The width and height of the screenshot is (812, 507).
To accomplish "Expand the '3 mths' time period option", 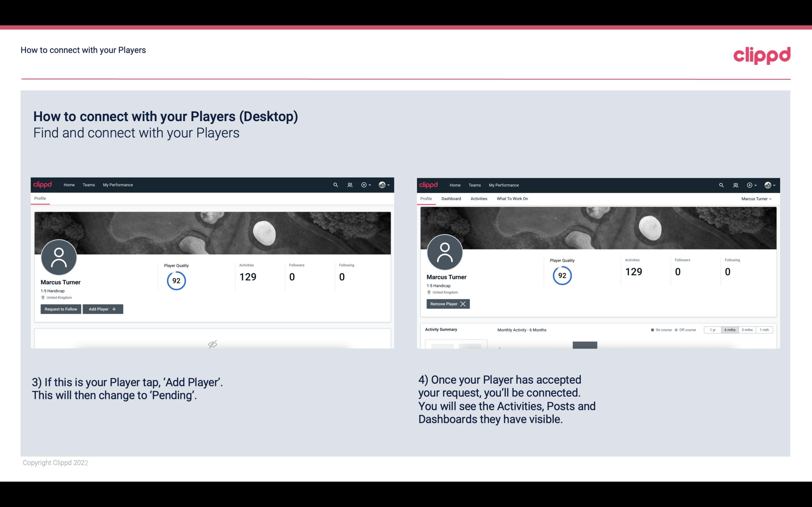I will pos(747,329).
